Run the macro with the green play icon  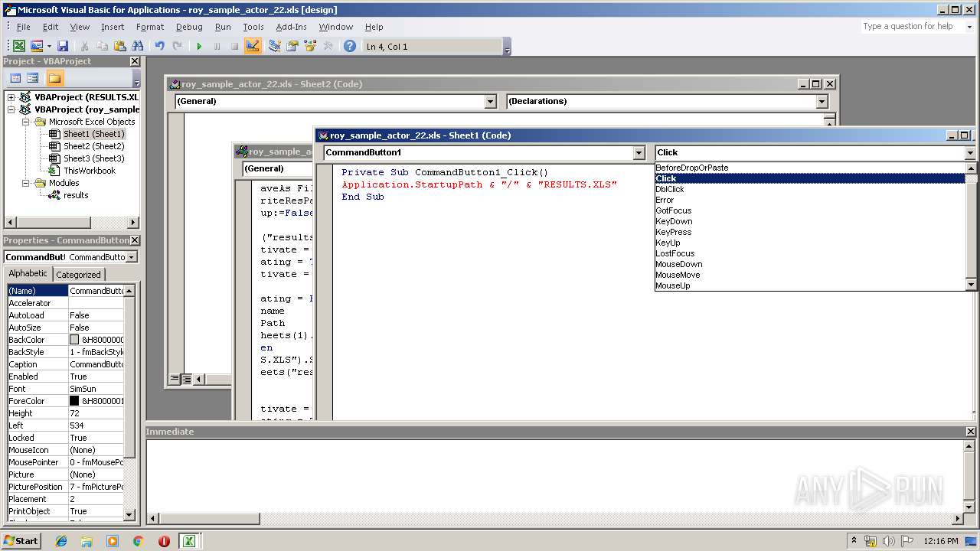pos(199,47)
